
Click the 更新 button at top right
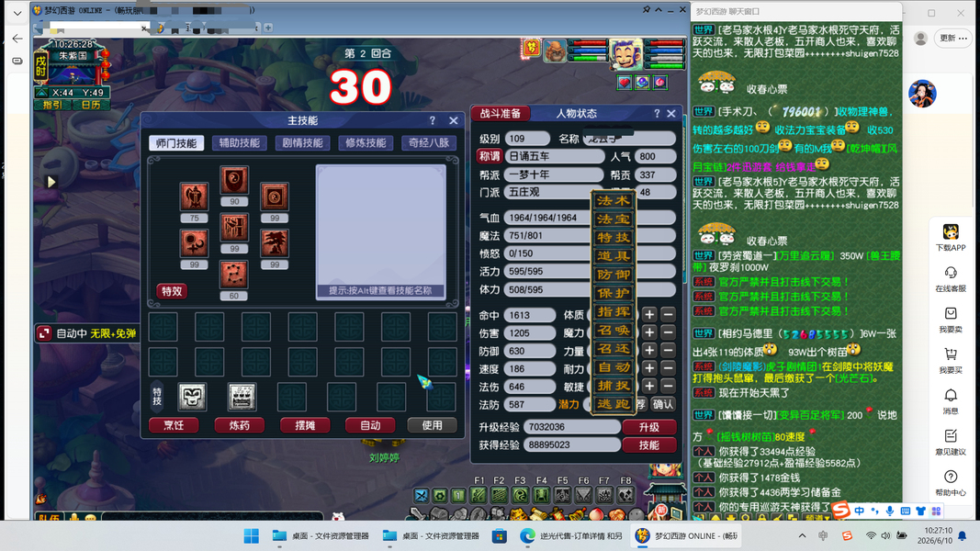click(x=953, y=38)
